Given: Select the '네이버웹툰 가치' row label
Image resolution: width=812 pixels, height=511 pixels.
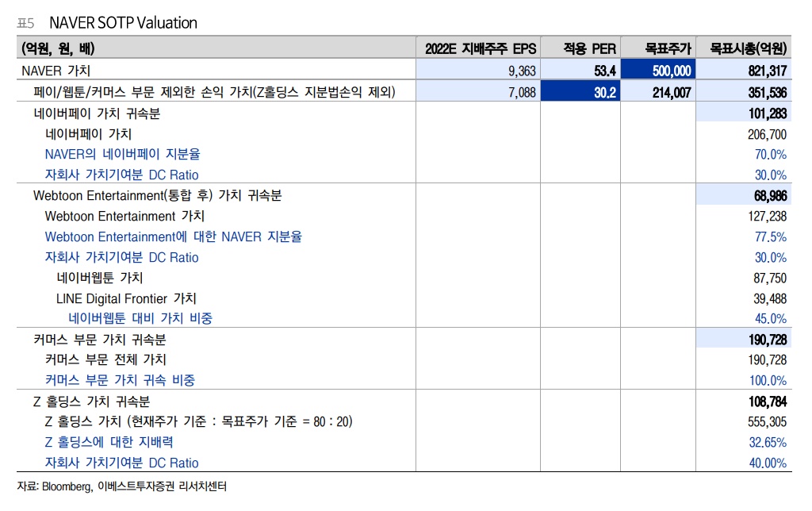Looking at the screenshot, I should [99, 277].
